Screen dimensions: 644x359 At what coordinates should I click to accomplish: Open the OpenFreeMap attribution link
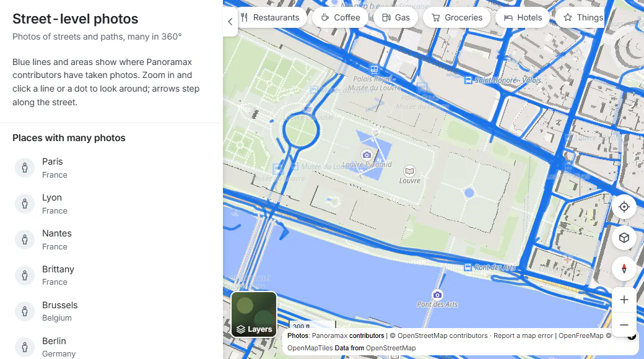581,335
